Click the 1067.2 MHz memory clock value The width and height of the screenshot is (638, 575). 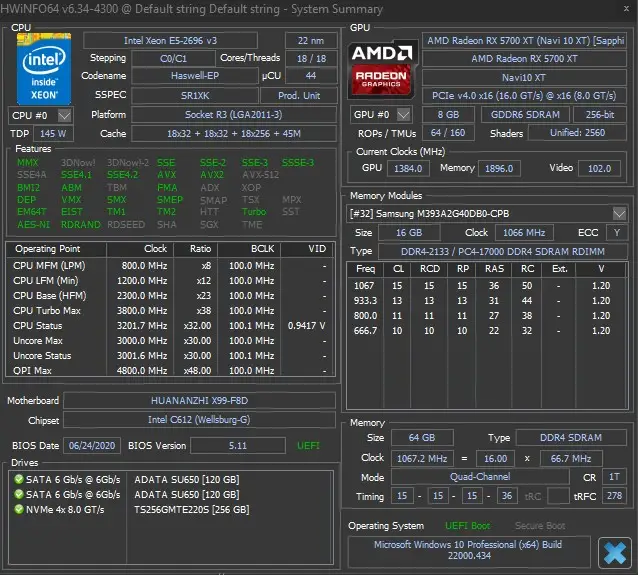pyautogui.click(x=422, y=459)
